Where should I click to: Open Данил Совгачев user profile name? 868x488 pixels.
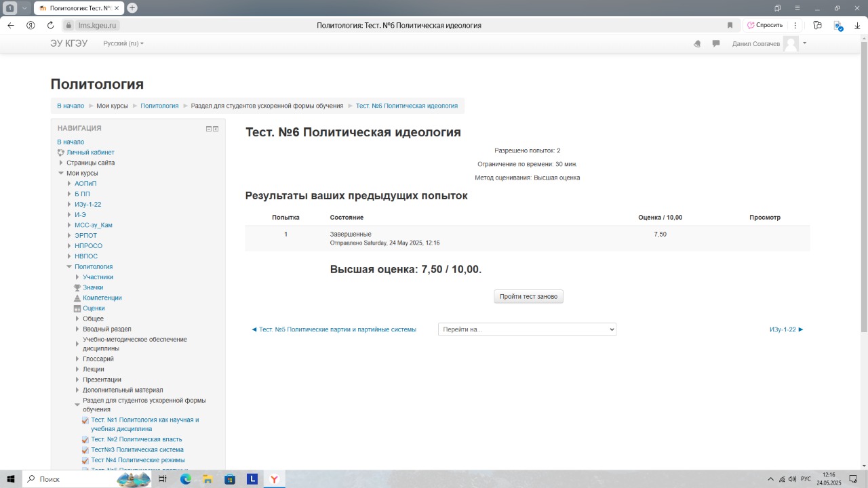[x=756, y=43]
